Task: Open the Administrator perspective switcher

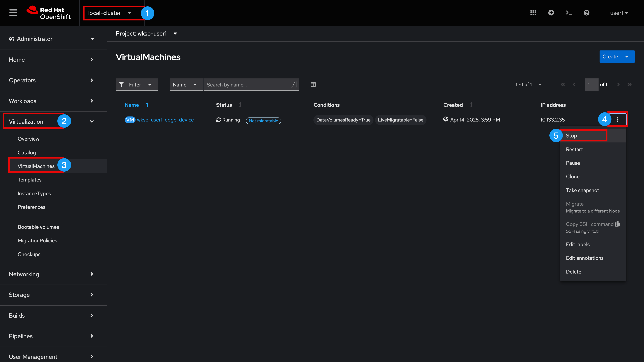Action: pyautogui.click(x=51, y=39)
